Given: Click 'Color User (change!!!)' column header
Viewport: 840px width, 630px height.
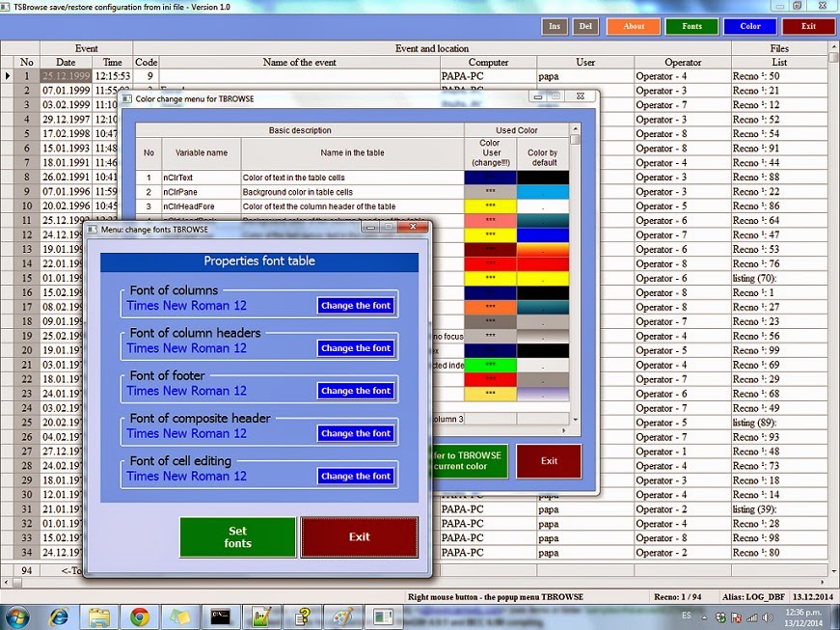Looking at the screenshot, I should pyautogui.click(x=490, y=152).
